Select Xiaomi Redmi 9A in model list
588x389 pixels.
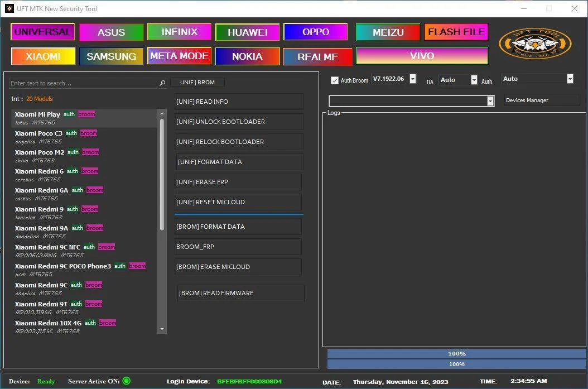(x=84, y=232)
